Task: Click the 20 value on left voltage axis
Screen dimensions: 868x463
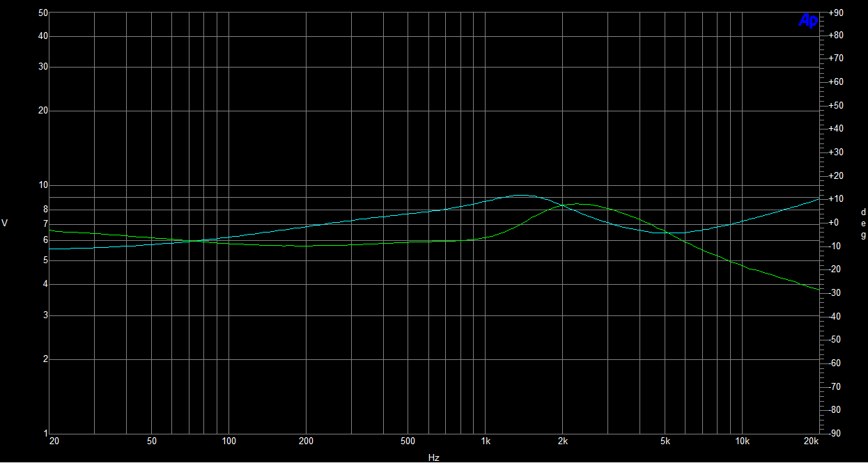Action: (x=43, y=111)
